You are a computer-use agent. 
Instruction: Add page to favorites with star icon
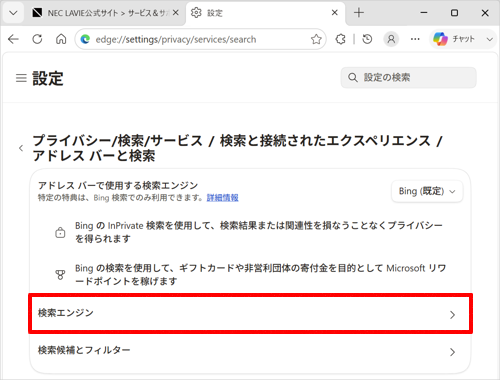[316, 39]
